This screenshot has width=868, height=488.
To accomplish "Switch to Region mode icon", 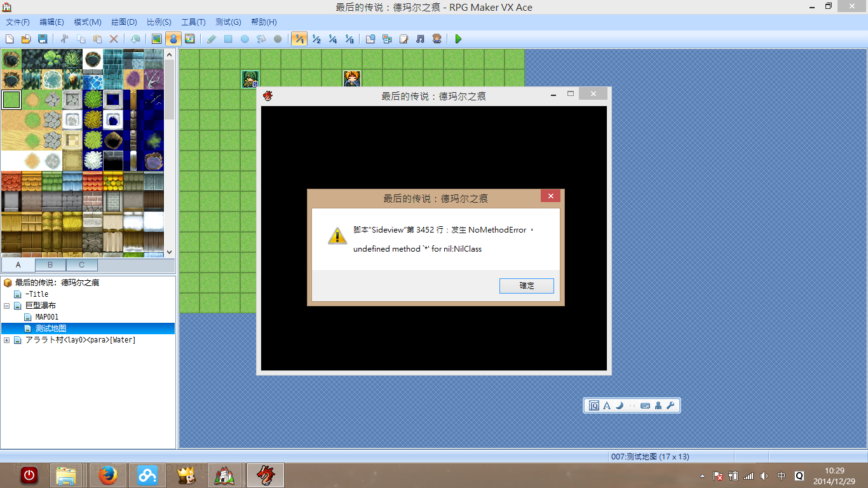I will 189,39.
